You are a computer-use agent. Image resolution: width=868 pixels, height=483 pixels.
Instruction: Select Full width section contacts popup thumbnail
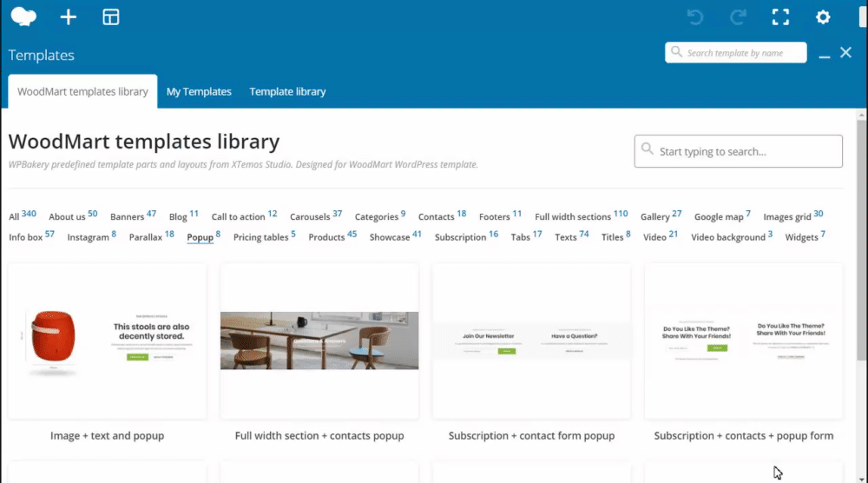tap(319, 341)
